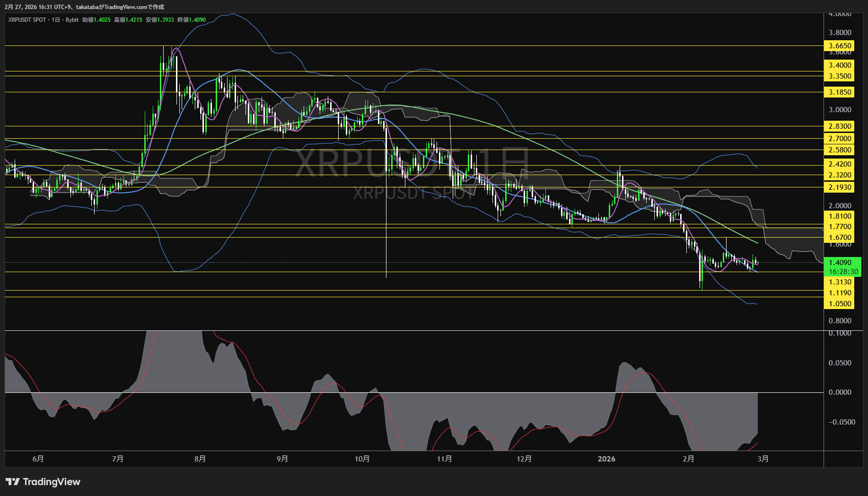Click the 0.0500 indicator axis value
The height and width of the screenshot is (496, 868).
(840, 363)
